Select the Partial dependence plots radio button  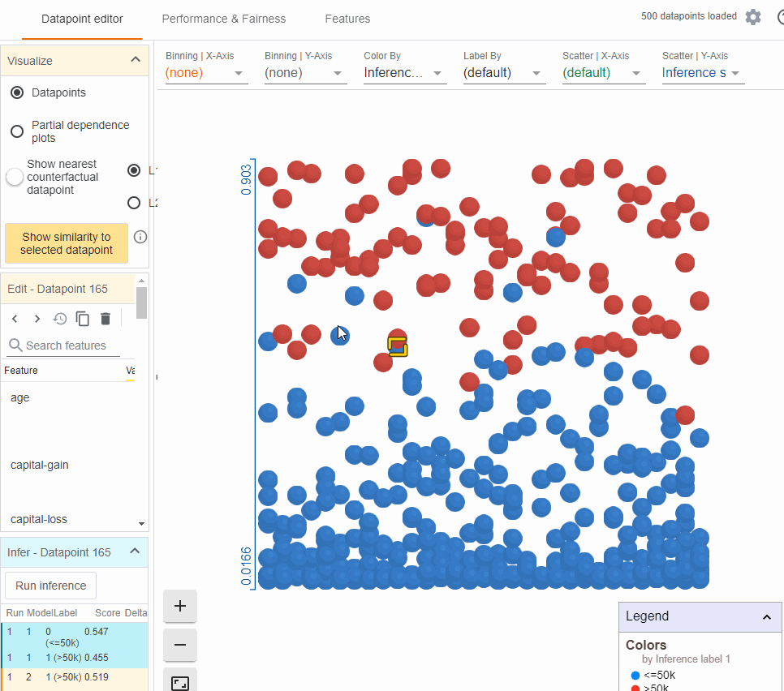(x=15, y=131)
